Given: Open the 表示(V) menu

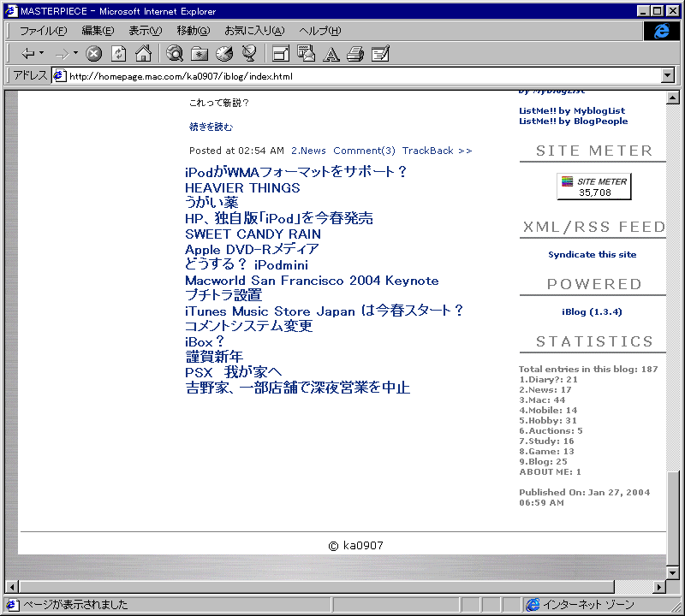Looking at the screenshot, I should (x=145, y=31).
